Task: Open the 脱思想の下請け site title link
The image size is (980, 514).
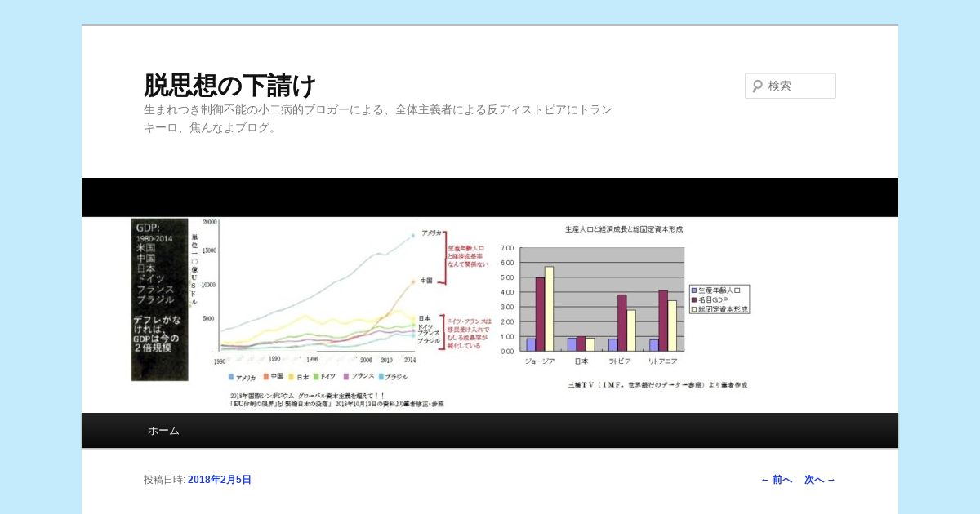Action: pyautogui.click(x=230, y=85)
